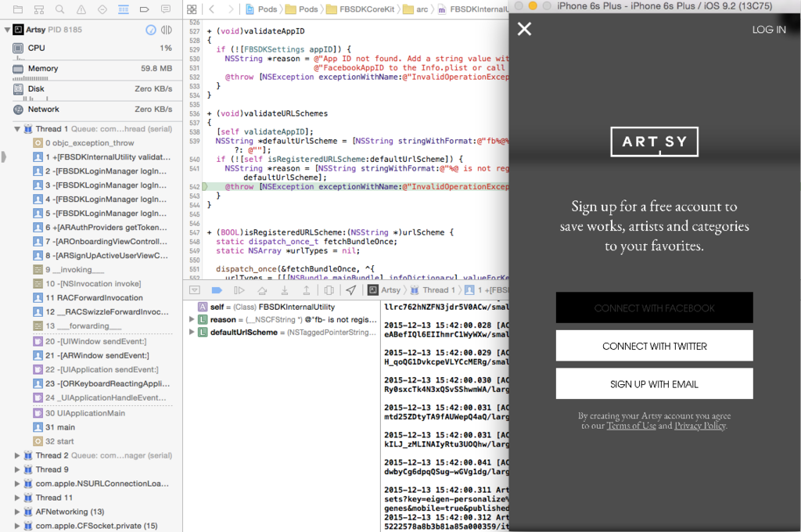Open the Disk gauge report
801x532 pixels.
pyautogui.click(x=92, y=89)
